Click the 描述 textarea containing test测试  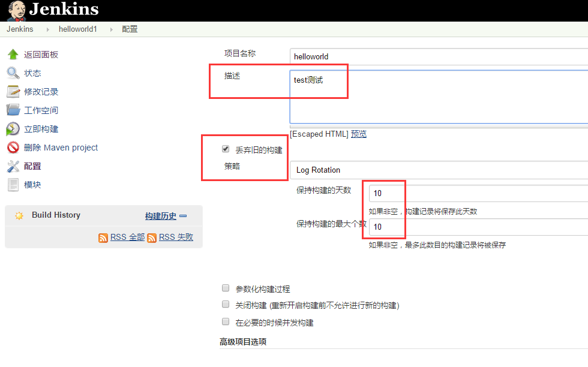pos(439,97)
